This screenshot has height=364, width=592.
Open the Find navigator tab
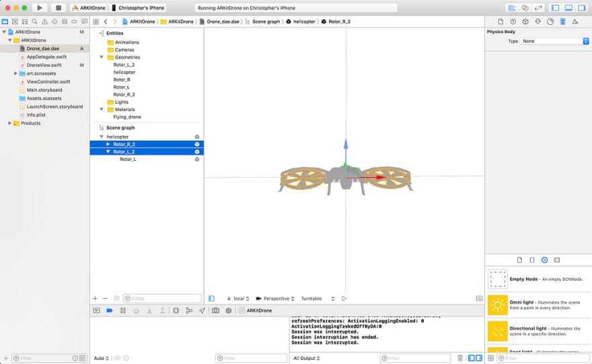tap(35, 22)
